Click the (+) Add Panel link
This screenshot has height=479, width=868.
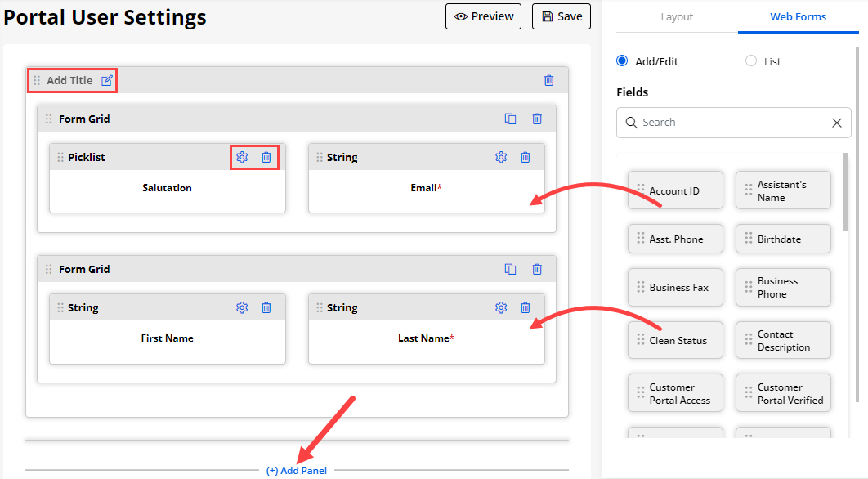click(296, 470)
